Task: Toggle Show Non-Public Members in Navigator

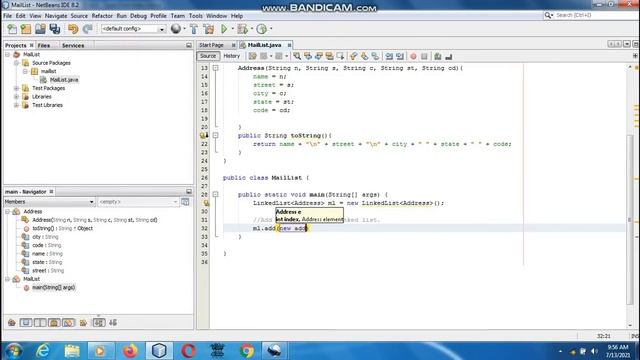Action: pyautogui.click(x=54, y=322)
